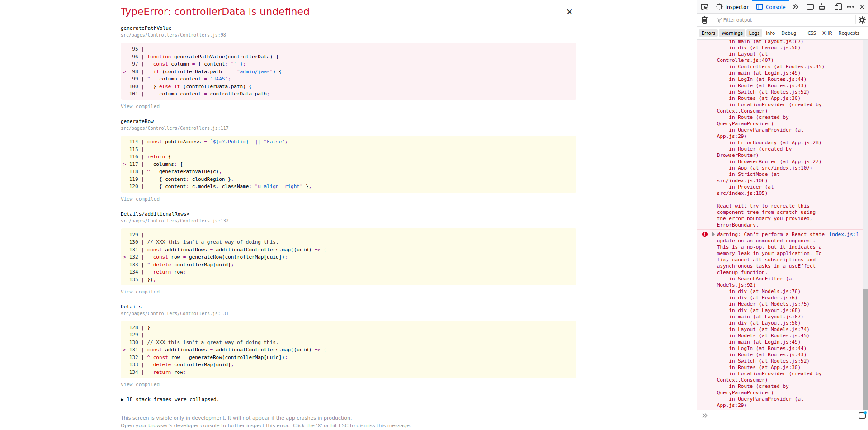Click the responsive design mode icon
Image resolution: width=868 pixels, height=430 pixels.
[838, 7]
